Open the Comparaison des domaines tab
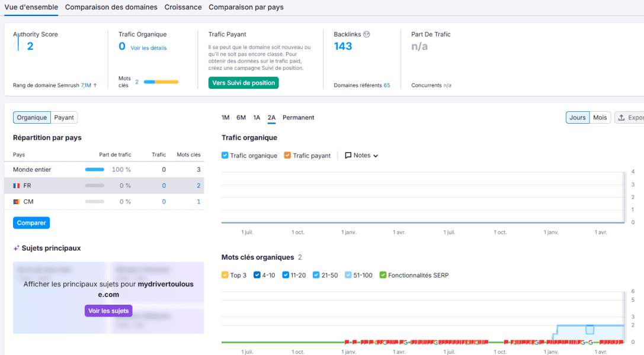 (111, 7)
